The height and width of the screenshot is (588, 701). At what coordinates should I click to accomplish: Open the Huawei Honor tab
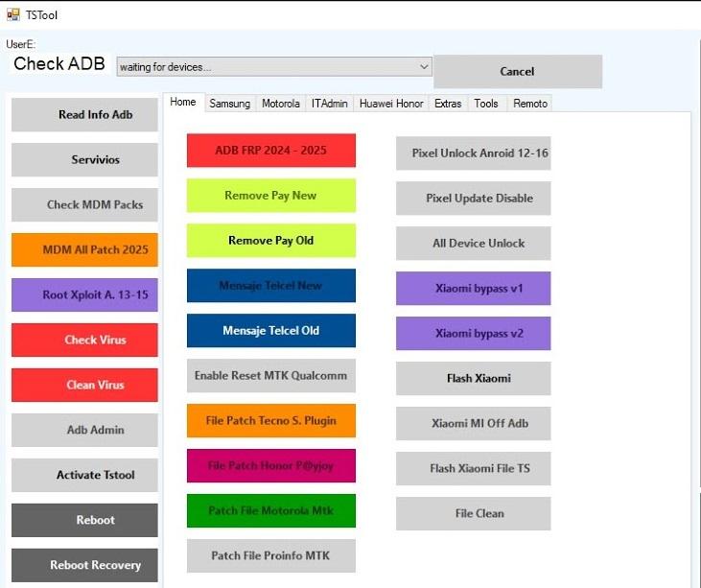(391, 104)
